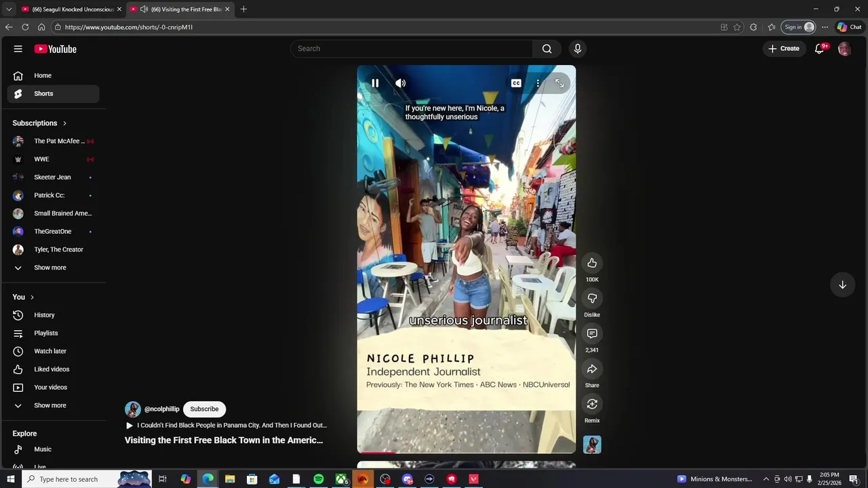The image size is (868, 488).
Task: Open WWE subscription channel
Action: [54, 159]
